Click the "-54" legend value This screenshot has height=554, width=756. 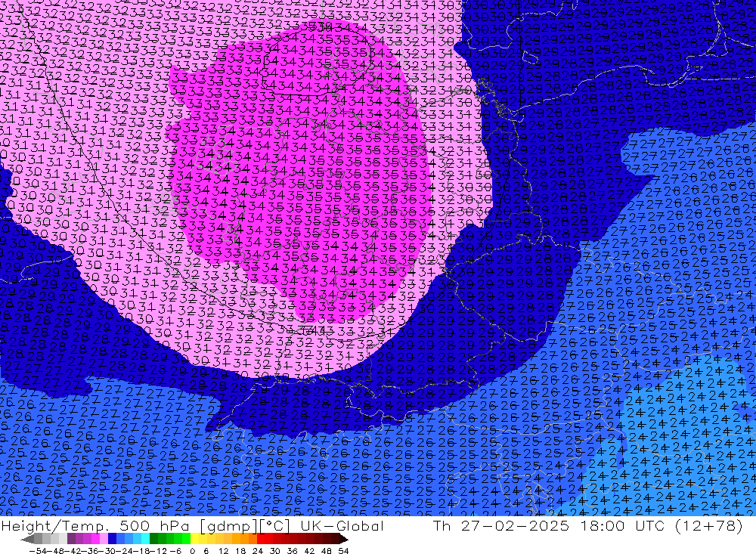38,551
